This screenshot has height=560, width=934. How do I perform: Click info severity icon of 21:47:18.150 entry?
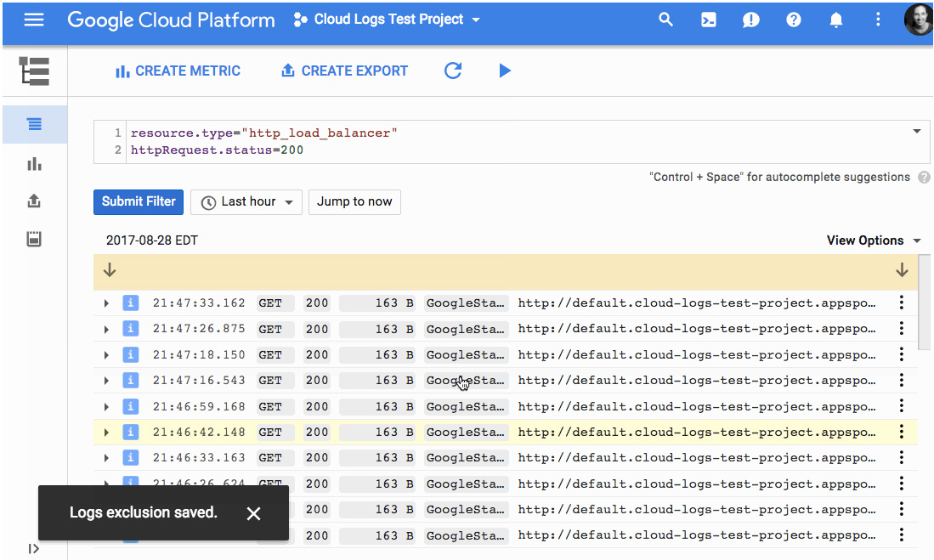[x=130, y=354]
